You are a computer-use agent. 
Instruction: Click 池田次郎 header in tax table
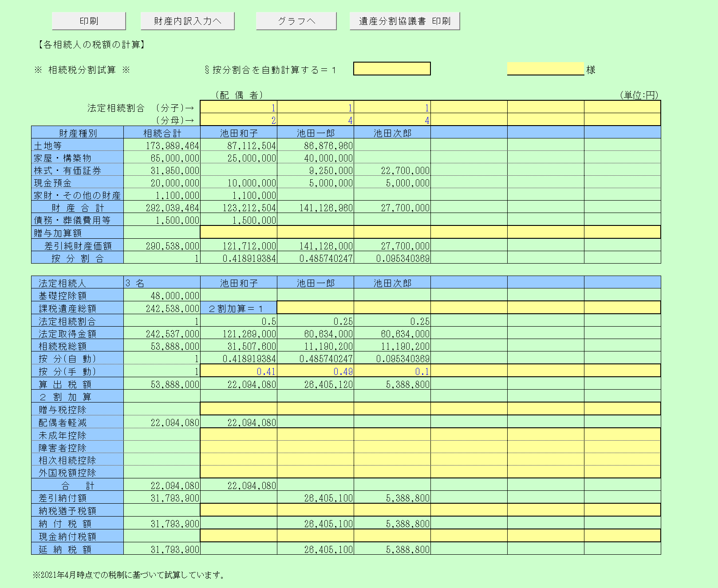(392, 283)
